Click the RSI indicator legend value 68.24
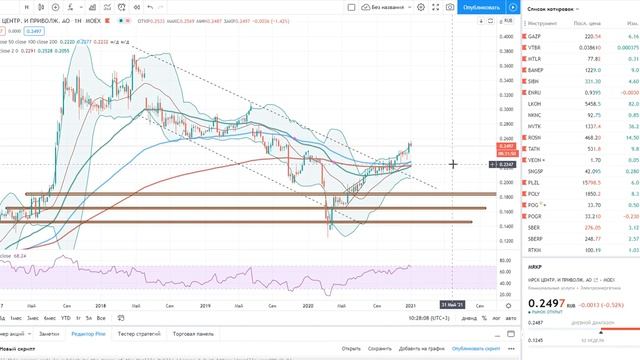 click(x=20, y=256)
